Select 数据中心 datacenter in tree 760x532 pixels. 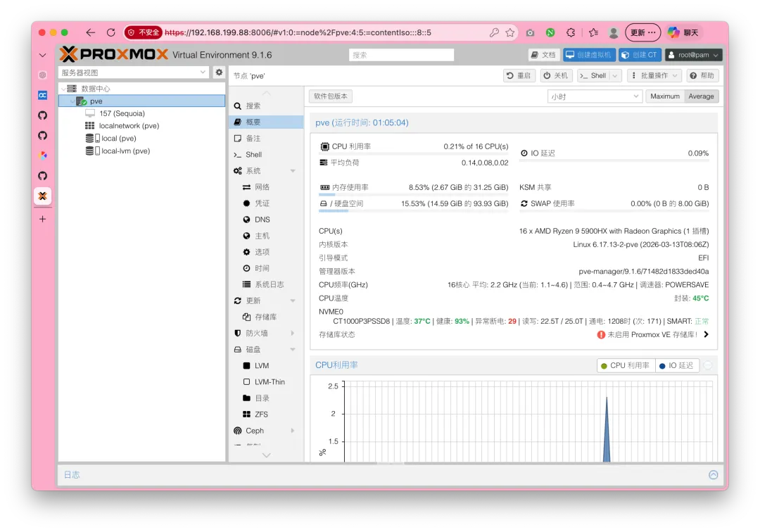click(96, 89)
